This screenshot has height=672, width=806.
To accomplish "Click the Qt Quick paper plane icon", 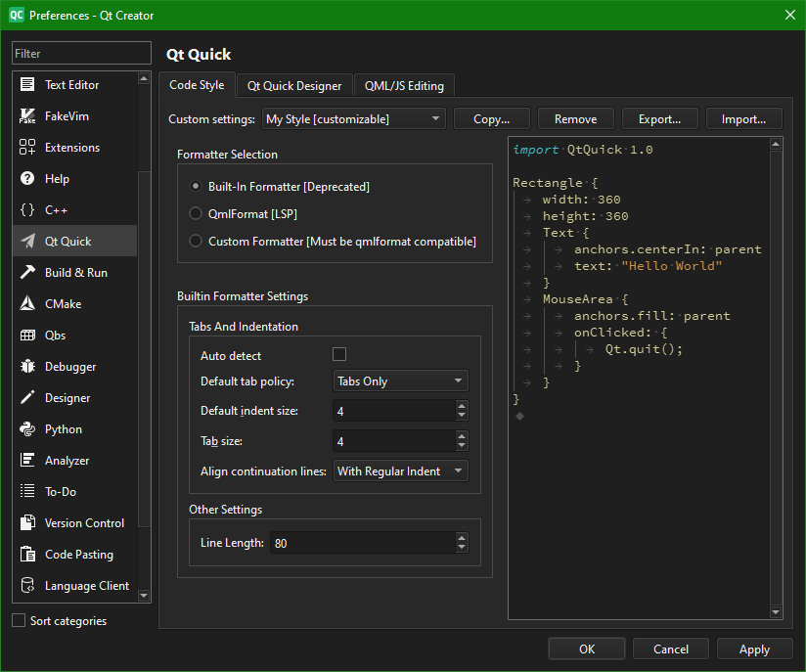I will pos(27,241).
